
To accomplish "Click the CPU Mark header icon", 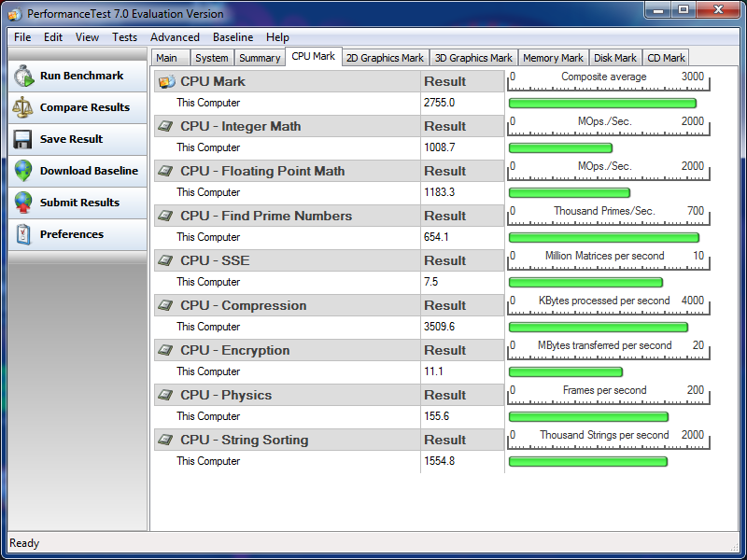I will [x=167, y=81].
